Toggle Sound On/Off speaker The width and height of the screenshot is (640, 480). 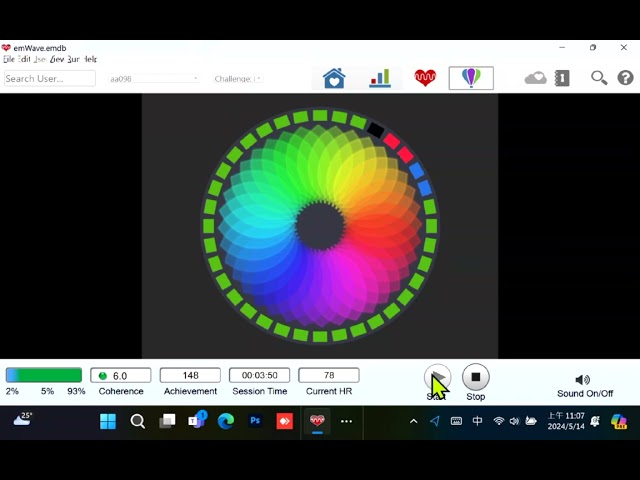tap(582, 380)
